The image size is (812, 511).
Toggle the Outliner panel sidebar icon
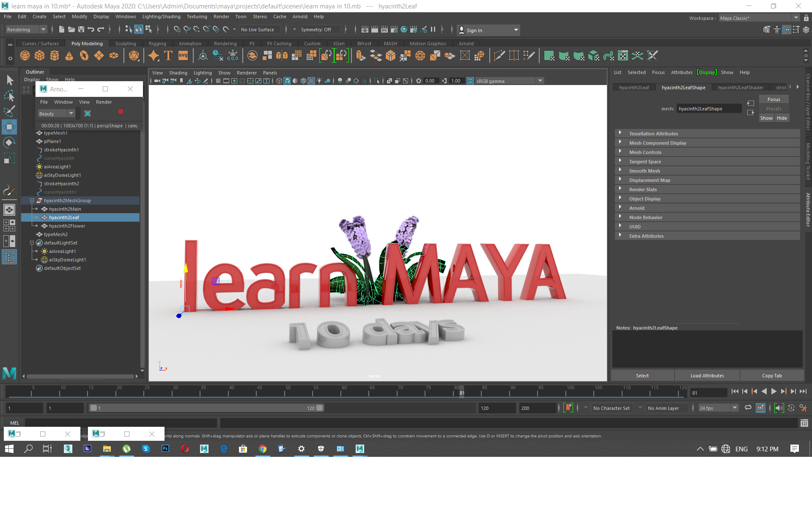[x=9, y=257]
